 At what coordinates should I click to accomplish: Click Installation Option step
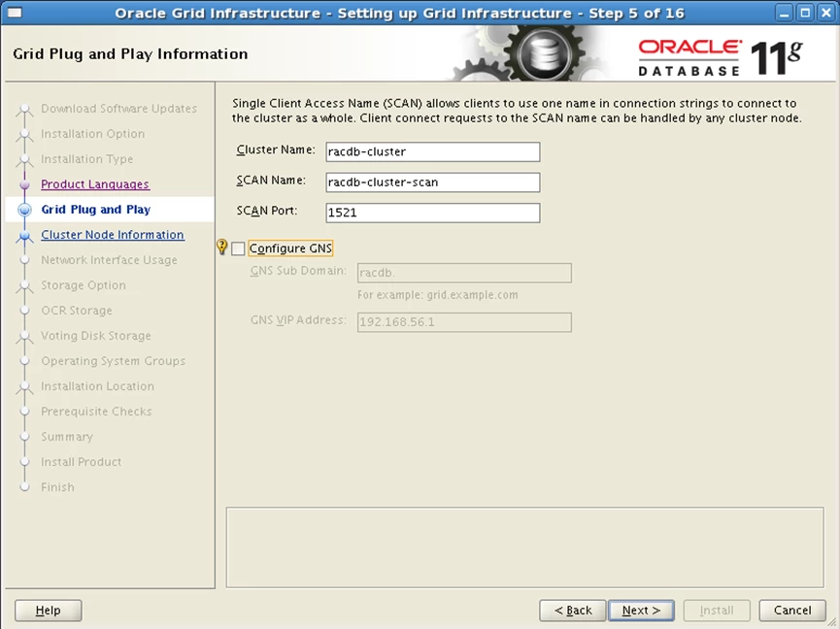tap(92, 134)
